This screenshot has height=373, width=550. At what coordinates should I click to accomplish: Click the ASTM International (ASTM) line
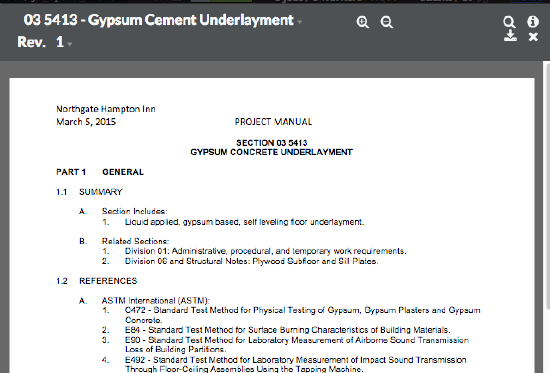[155, 301]
